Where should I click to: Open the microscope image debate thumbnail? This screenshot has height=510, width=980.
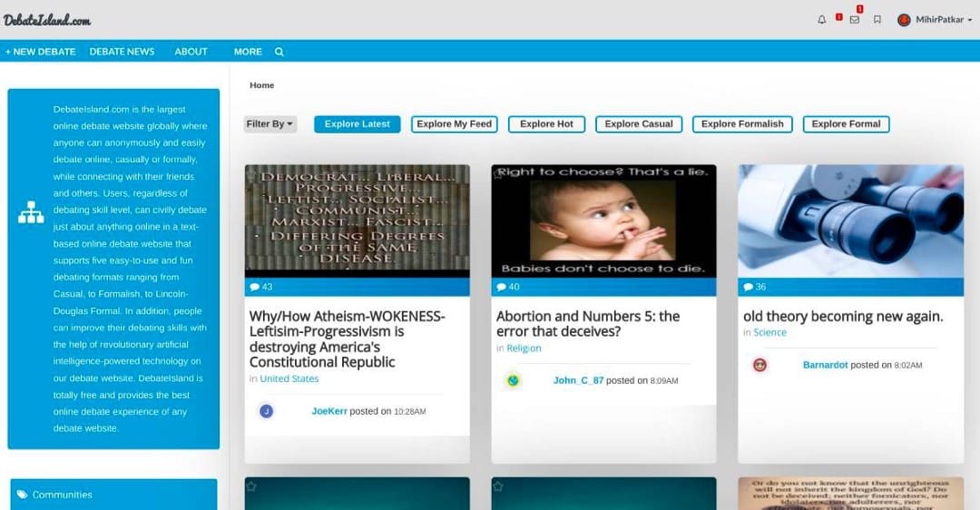tap(850, 221)
